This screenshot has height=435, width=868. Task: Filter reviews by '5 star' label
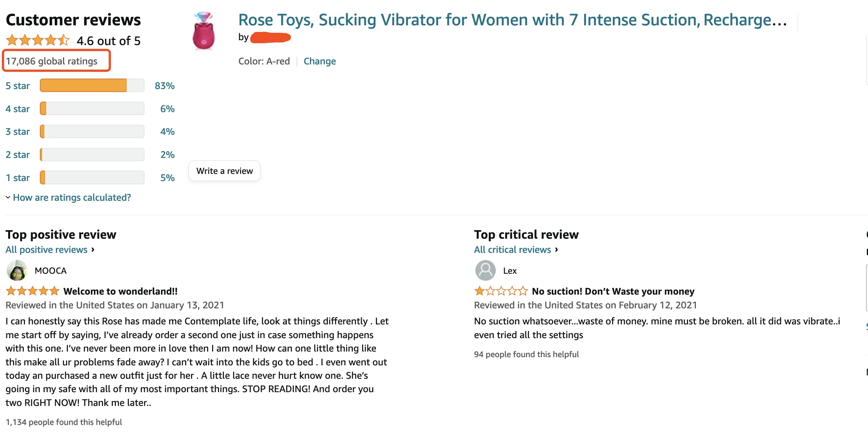point(18,86)
